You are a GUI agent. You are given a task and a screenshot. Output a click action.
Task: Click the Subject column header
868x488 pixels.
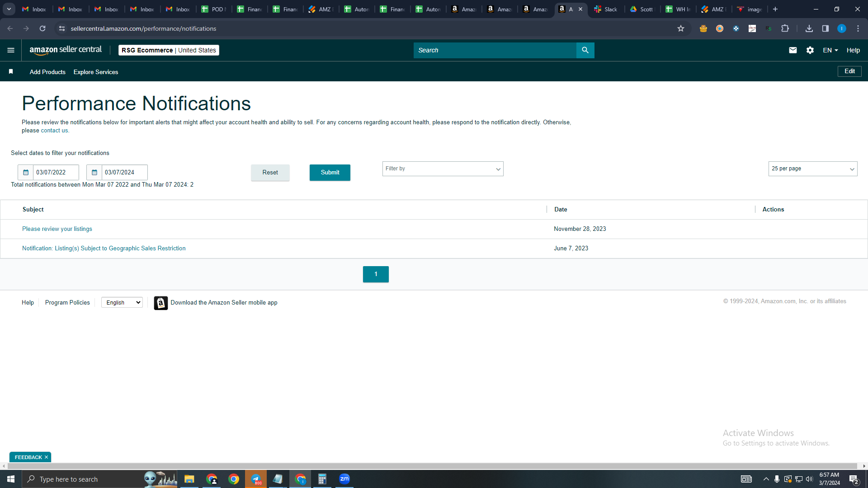click(x=33, y=210)
